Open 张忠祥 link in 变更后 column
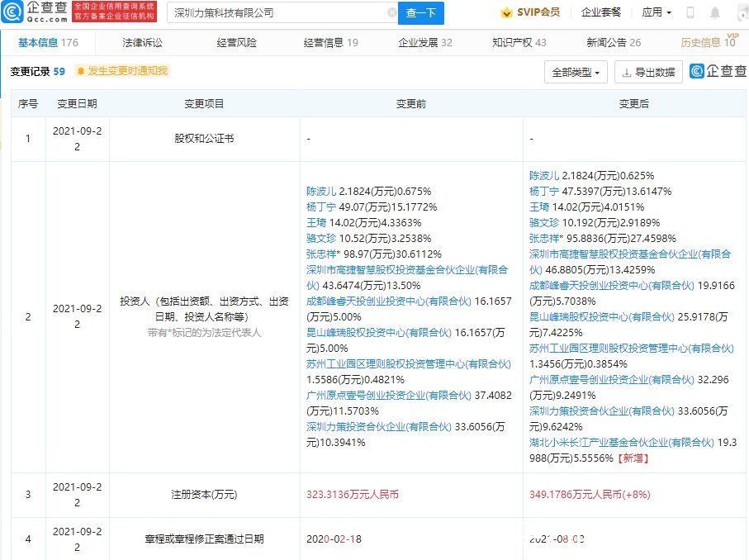Screen dimensions: 749x560 [x=544, y=239]
